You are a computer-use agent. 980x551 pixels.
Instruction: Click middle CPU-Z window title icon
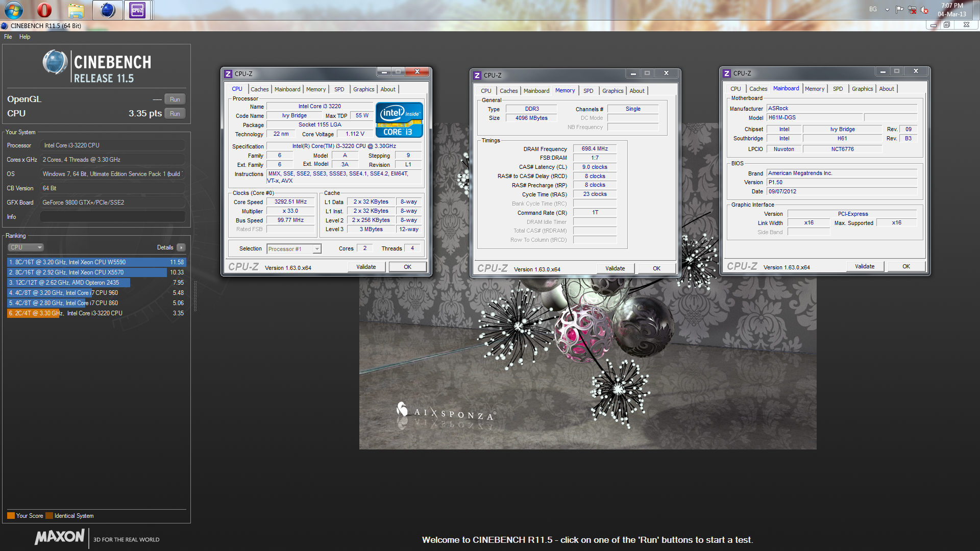pos(477,76)
